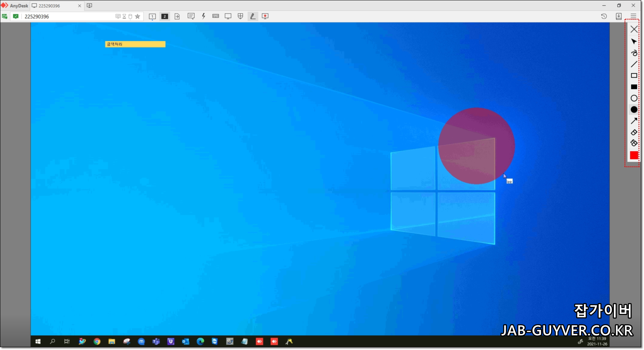Launch Google Chrome from remote taskbar
644x350 pixels.
[x=97, y=341]
